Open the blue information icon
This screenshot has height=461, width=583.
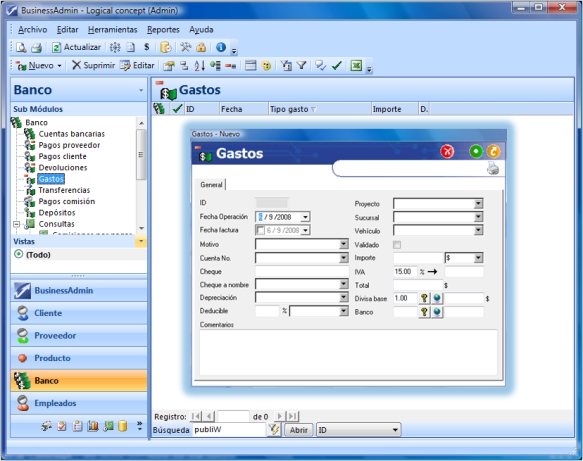[221, 47]
